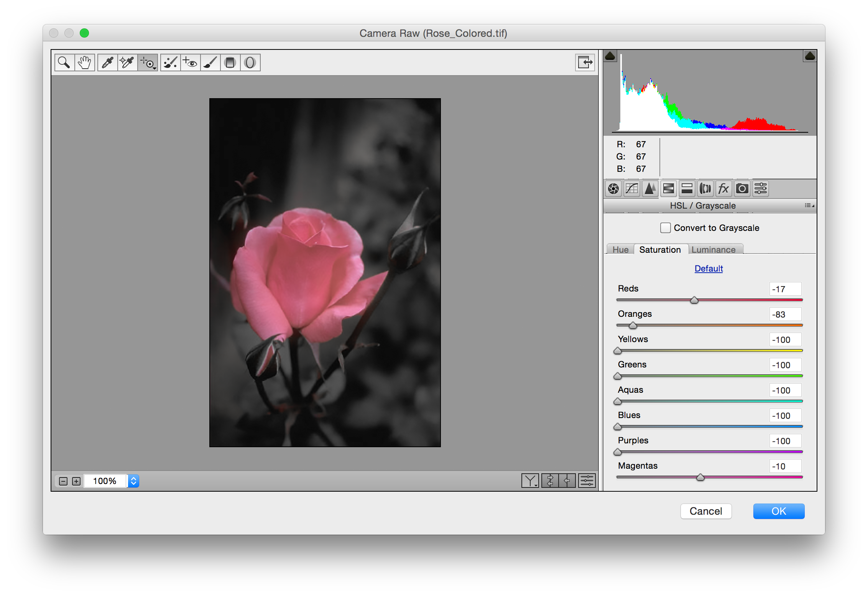868x596 pixels.
Task: Select the Spot Removal tool
Action: 170,63
